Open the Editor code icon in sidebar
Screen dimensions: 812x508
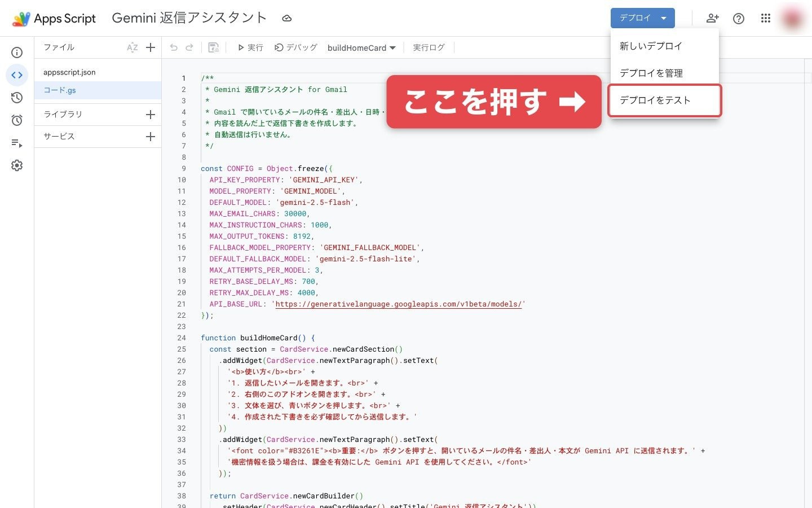click(17, 75)
